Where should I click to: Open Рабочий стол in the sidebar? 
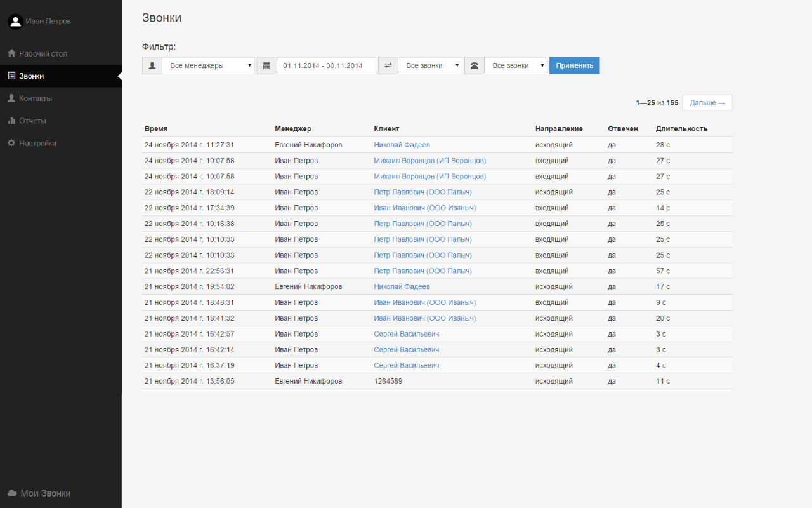click(x=60, y=54)
